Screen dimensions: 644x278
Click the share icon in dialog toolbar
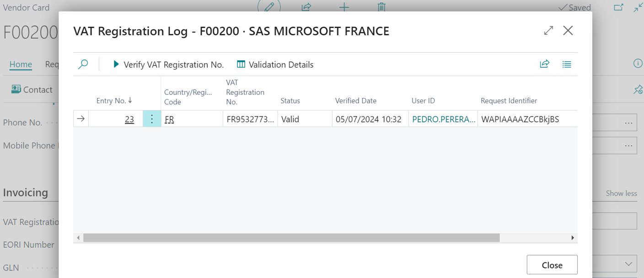coord(544,64)
